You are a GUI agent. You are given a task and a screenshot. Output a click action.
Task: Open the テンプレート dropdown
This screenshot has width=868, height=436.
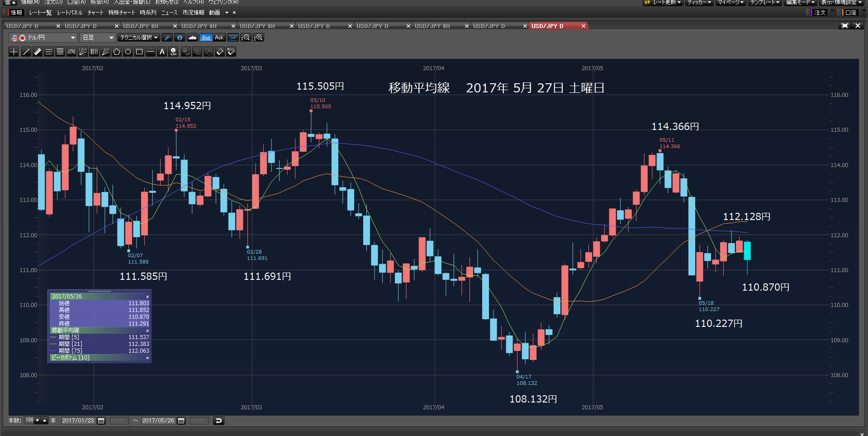(764, 2)
